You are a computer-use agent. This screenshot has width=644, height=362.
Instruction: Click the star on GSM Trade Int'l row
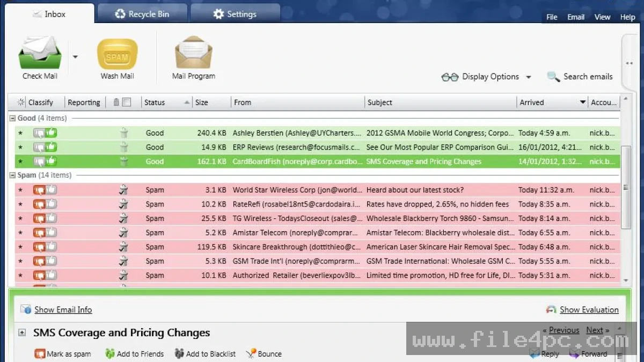(x=20, y=261)
